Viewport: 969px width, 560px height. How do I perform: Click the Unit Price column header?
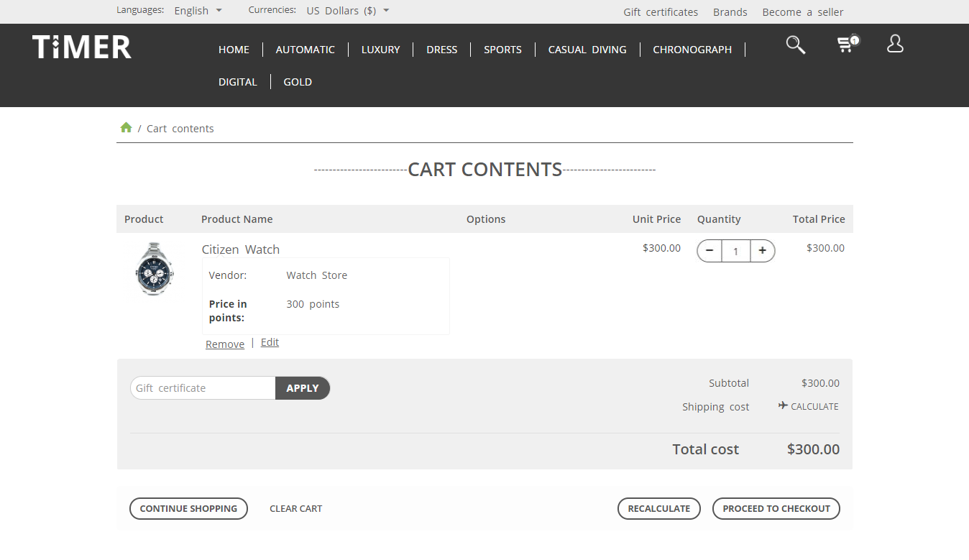pyautogui.click(x=656, y=219)
